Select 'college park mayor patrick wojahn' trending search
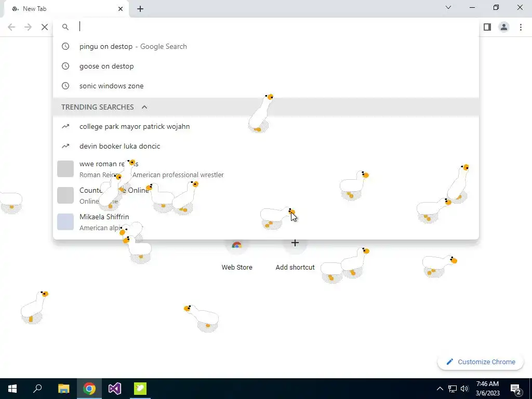Screen dimensions: 532x399 point(266,127)
